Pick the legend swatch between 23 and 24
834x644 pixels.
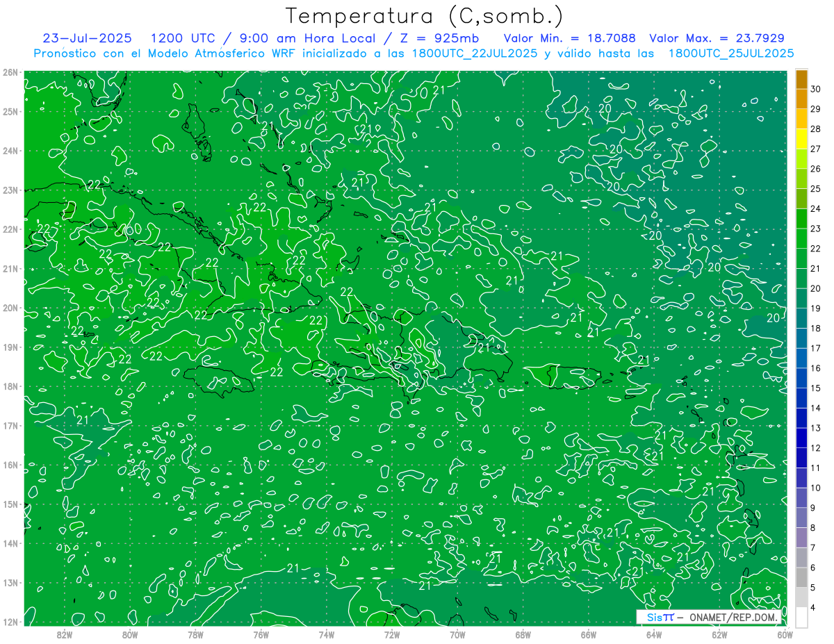point(801,219)
